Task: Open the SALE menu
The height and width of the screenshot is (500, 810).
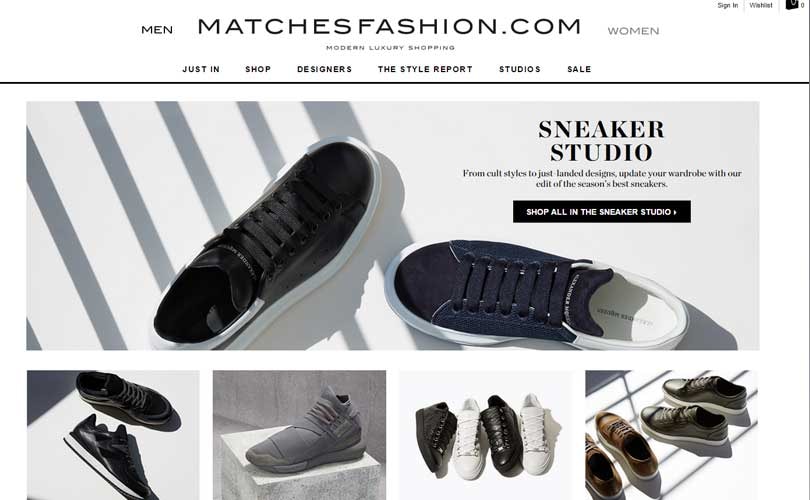Action: 579,69
